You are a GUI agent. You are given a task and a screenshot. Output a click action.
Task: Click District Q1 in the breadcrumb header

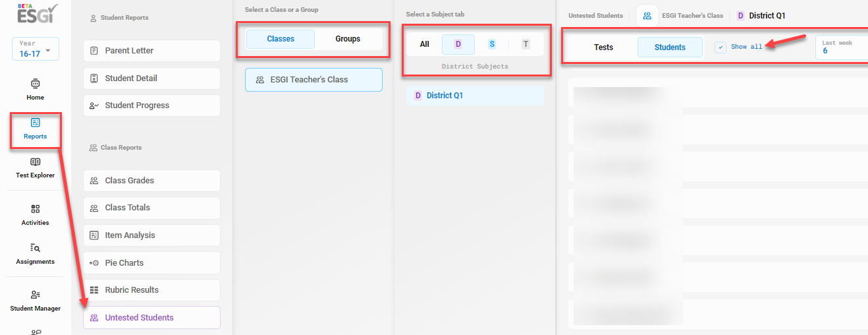[x=761, y=16]
